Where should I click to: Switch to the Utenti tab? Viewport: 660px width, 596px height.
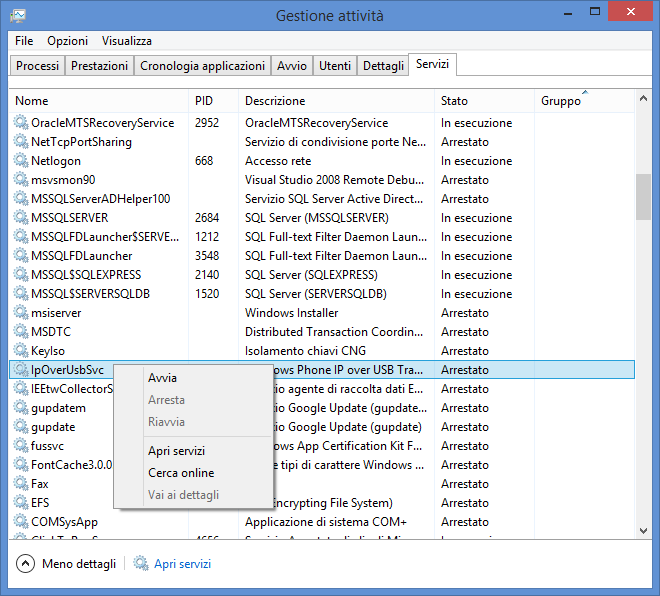[x=335, y=66]
